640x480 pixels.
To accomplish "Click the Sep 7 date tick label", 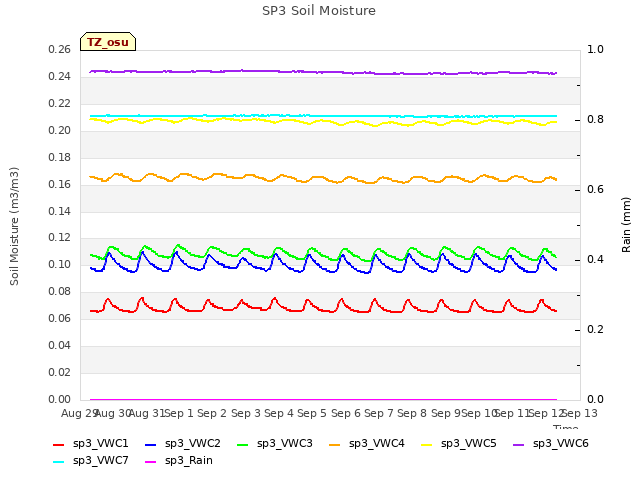I will 379,413.
